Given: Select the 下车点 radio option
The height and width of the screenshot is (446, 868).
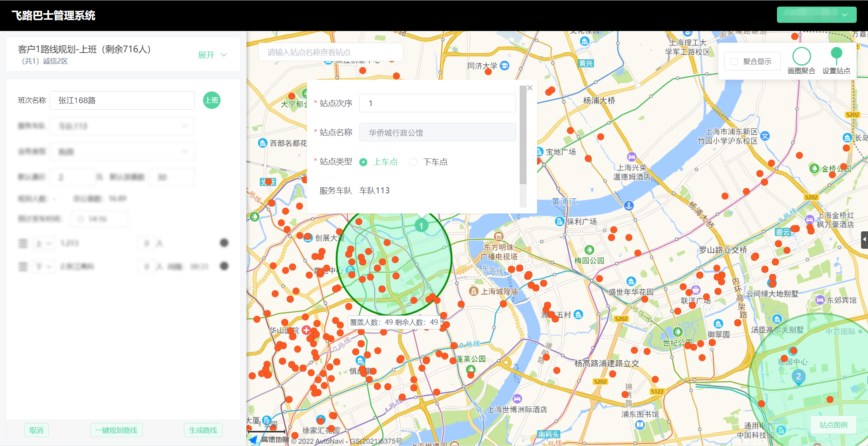Looking at the screenshot, I should pos(413,162).
